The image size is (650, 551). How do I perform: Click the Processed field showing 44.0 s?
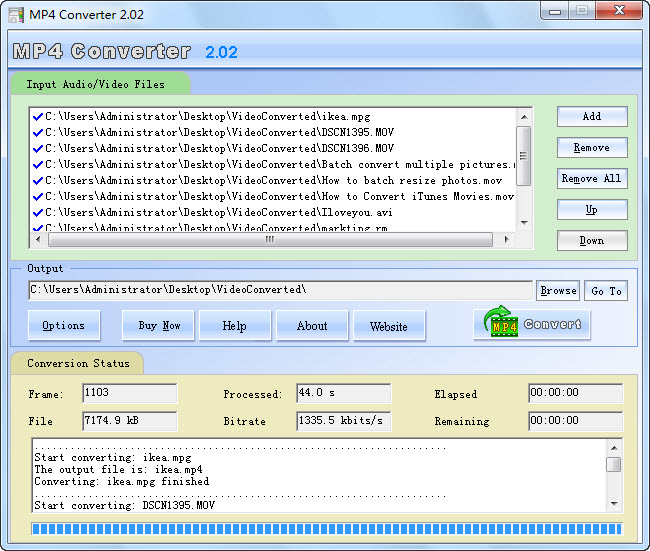pos(344,393)
